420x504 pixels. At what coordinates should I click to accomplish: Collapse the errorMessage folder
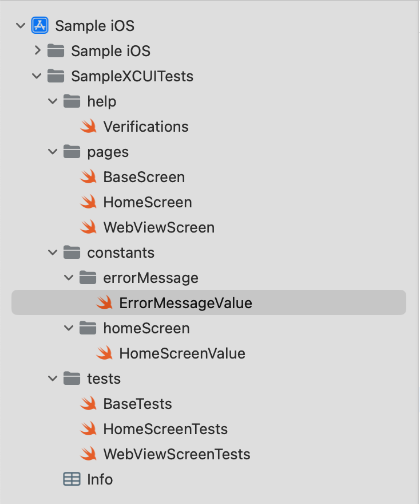69,278
